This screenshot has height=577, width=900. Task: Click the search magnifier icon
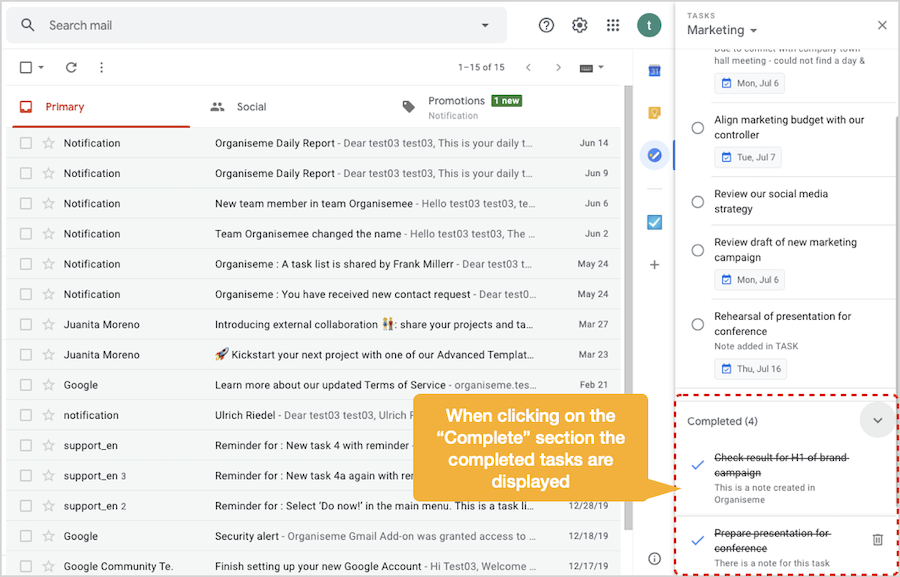(x=27, y=25)
